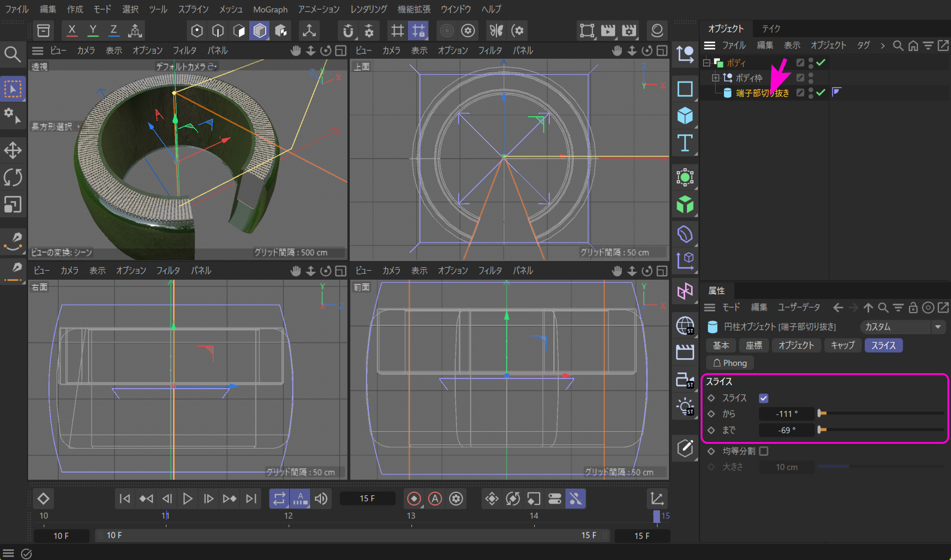Open the MoGraph menu

270,9
